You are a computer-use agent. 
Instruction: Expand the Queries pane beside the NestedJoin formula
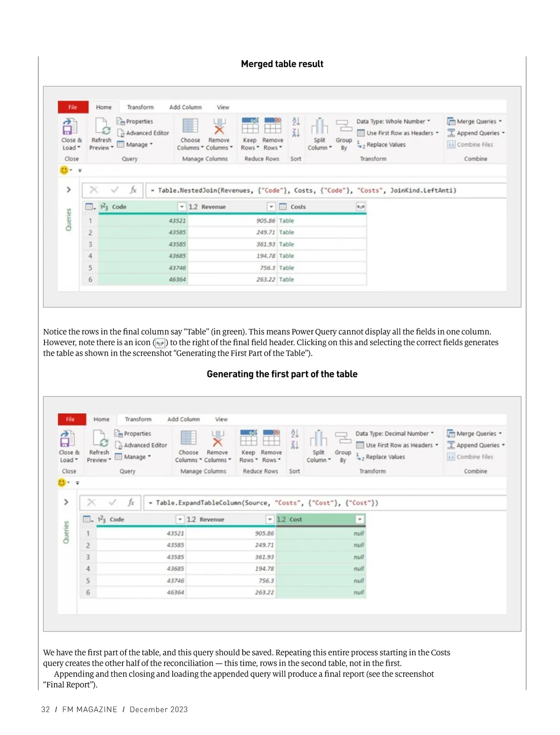pos(69,189)
